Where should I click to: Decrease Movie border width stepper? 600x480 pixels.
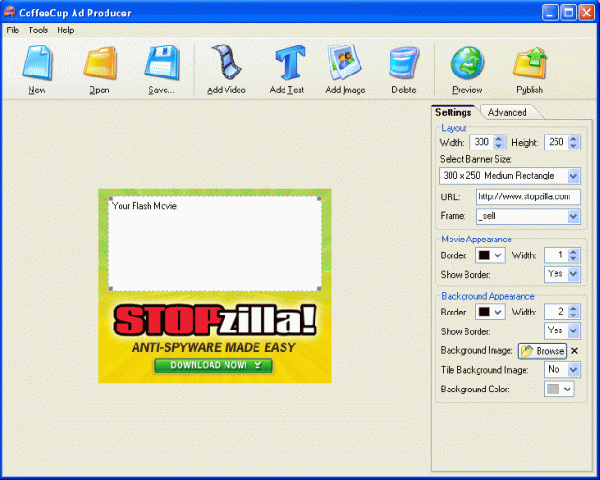click(573, 259)
